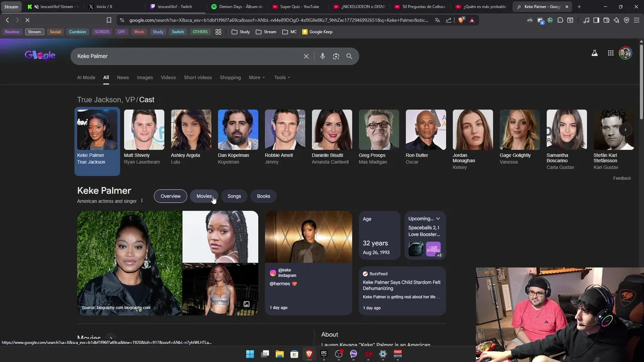Open Brave Wallet icon

pos(606,20)
